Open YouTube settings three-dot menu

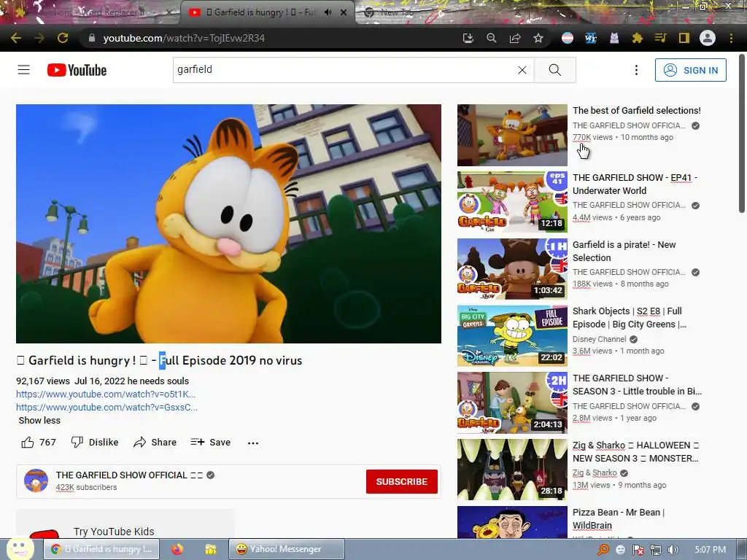(x=636, y=70)
